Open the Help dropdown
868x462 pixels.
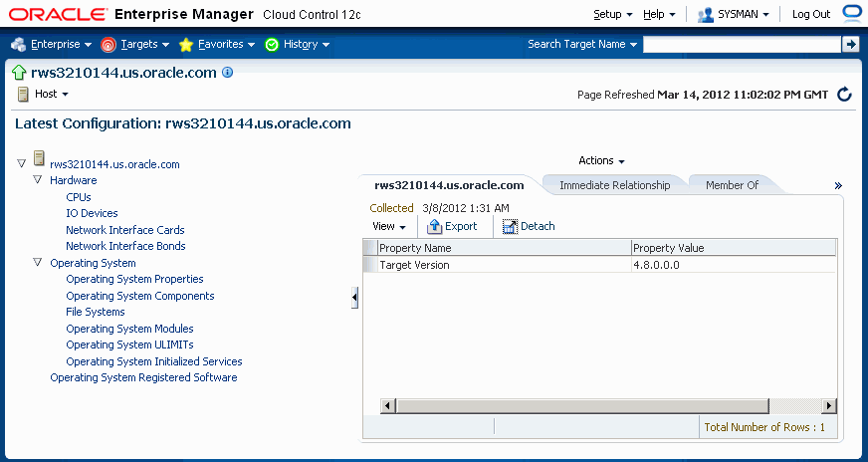point(659,14)
